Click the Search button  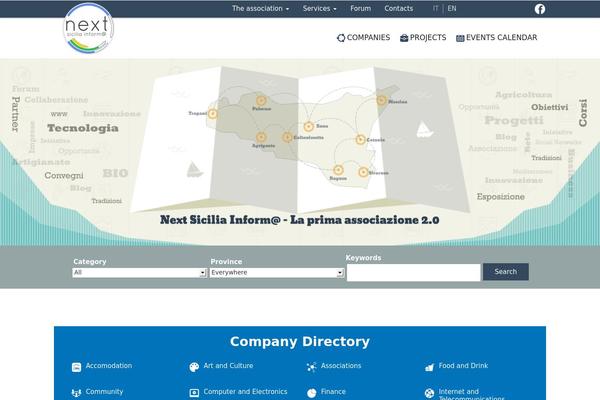click(505, 272)
